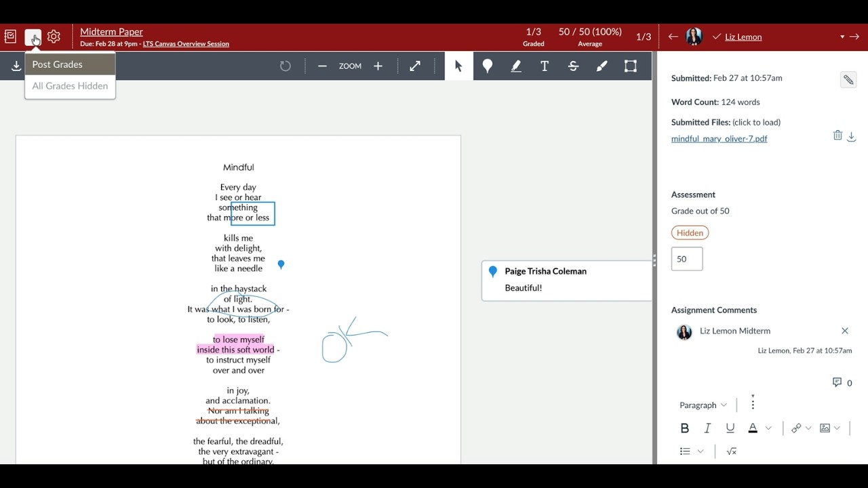Screen dimensions: 868x488
Task: Open the image options dropdown arrow
Action: (837, 428)
